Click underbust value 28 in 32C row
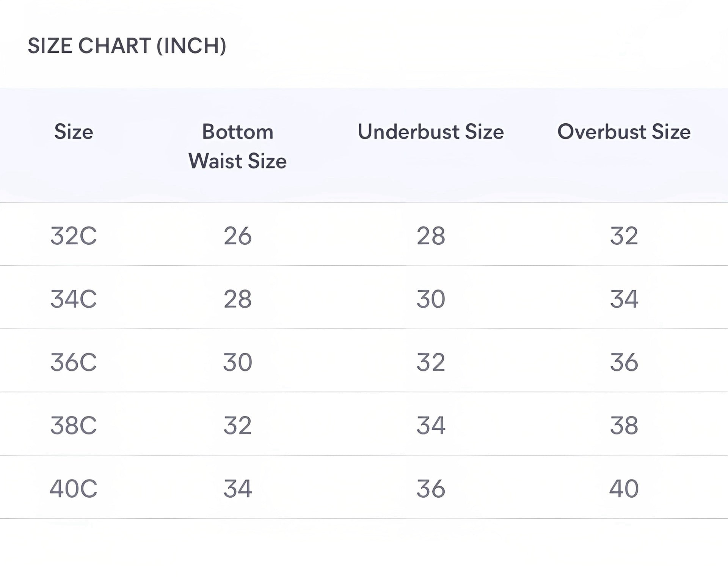728x577 pixels. pos(431,236)
